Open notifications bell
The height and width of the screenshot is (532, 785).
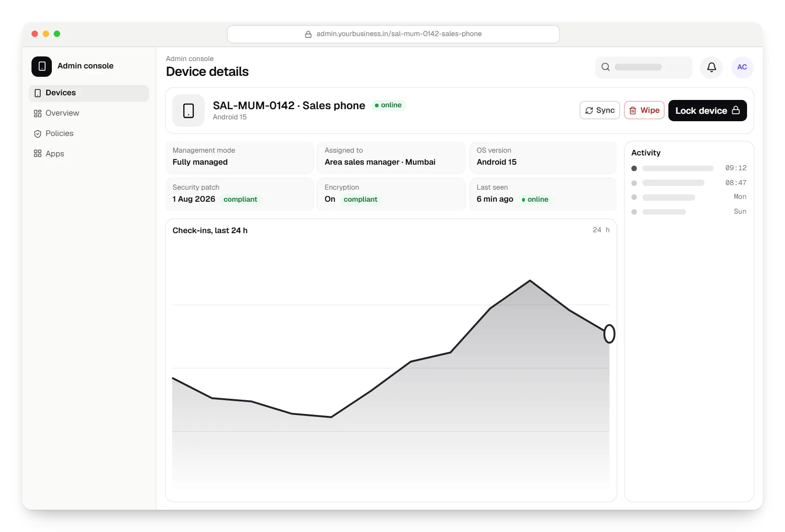coord(711,67)
